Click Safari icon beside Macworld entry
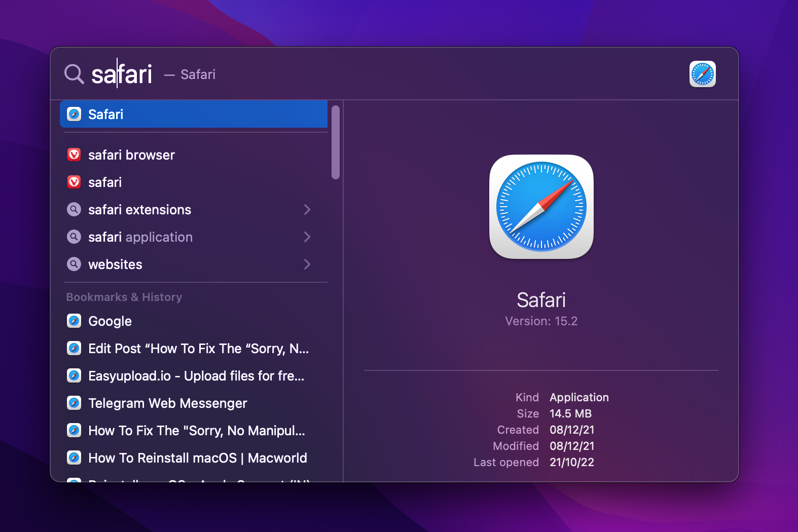This screenshot has height=532, width=798. point(74,458)
